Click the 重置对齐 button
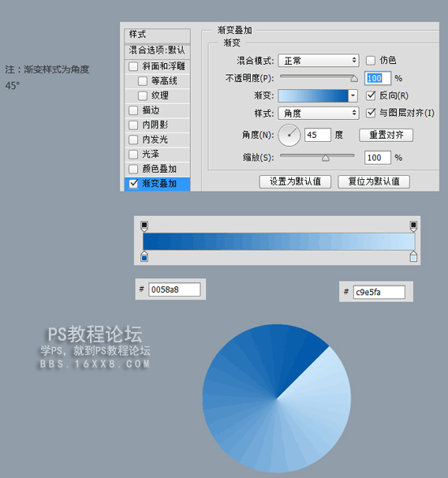 386,135
